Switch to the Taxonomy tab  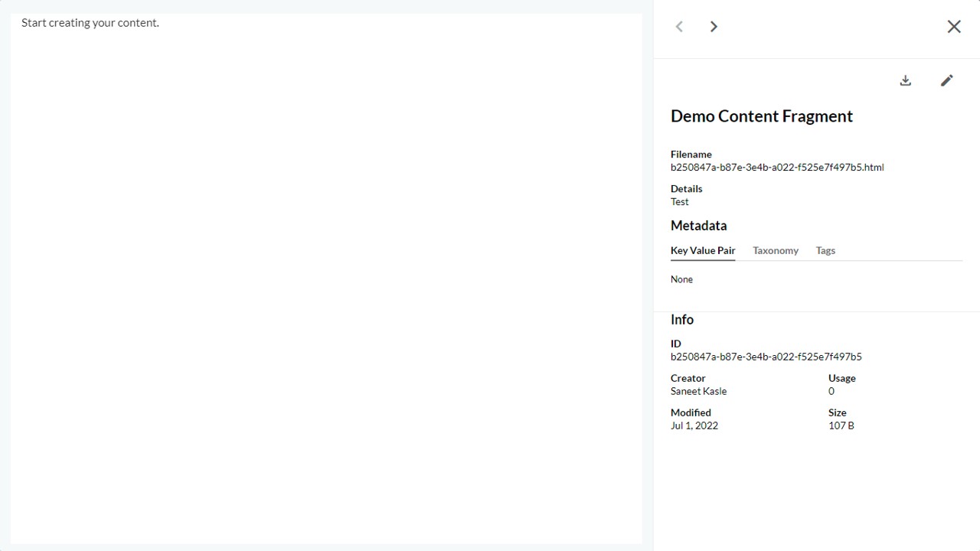pos(776,251)
